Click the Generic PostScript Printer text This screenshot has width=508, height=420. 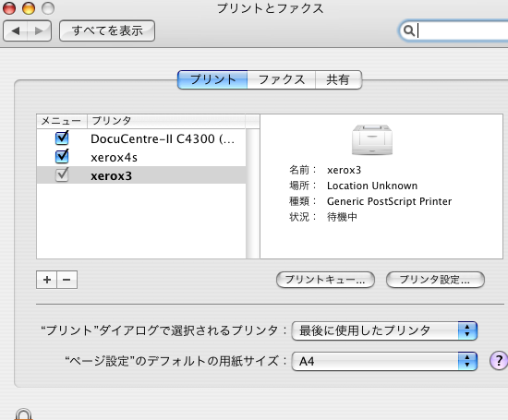tap(389, 201)
